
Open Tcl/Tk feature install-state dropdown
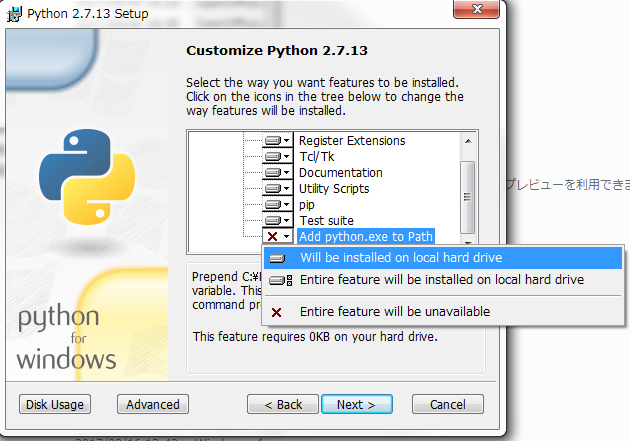tap(277, 157)
